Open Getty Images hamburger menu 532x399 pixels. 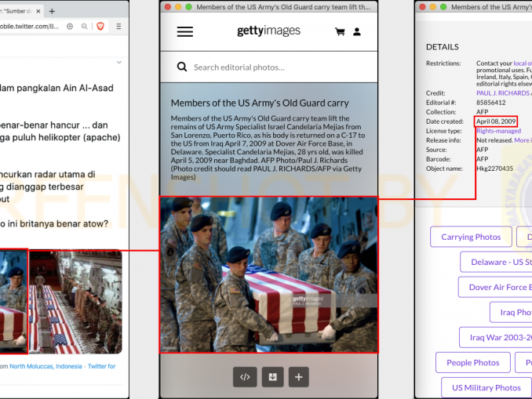tap(185, 31)
